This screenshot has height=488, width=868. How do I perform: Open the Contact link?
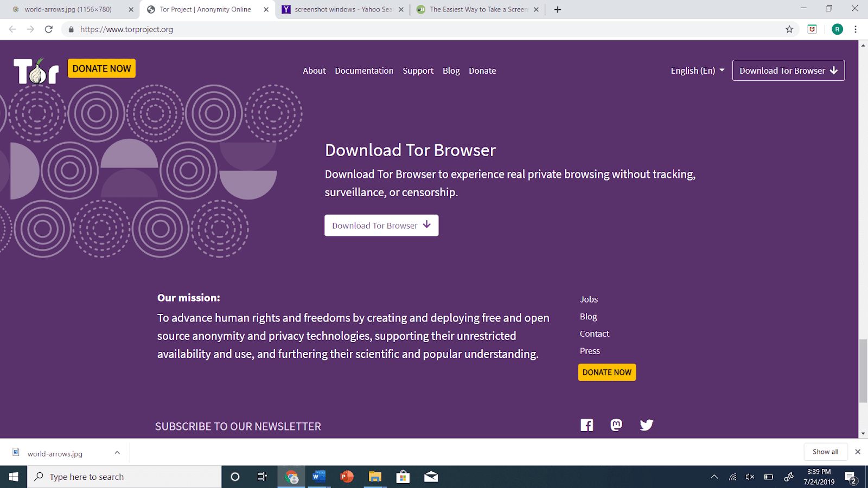tap(594, 333)
